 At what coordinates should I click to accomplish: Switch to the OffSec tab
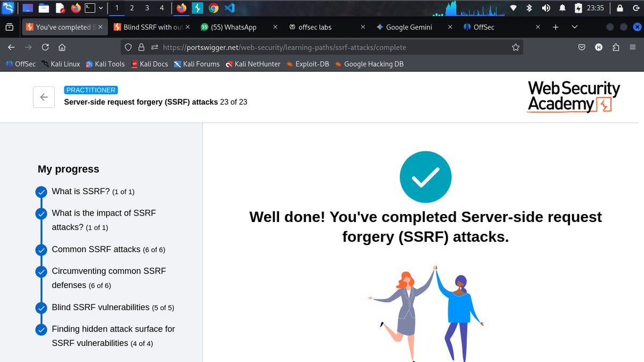(x=502, y=27)
